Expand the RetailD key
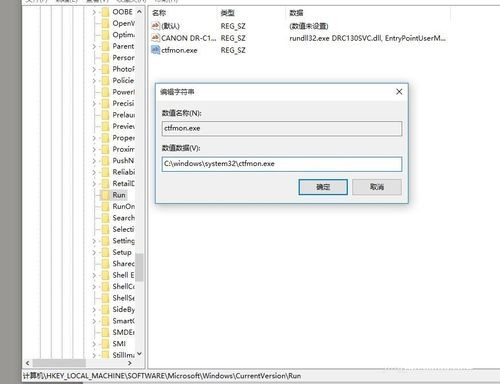The image size is (500, 384). (94, 184)
